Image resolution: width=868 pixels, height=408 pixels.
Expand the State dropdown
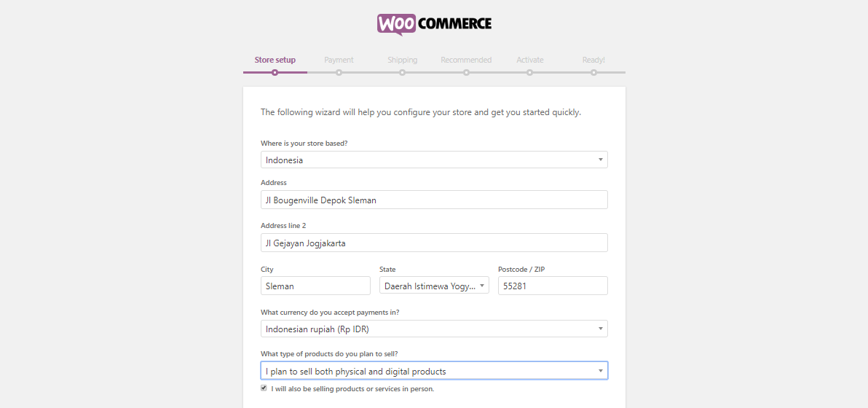434,286
